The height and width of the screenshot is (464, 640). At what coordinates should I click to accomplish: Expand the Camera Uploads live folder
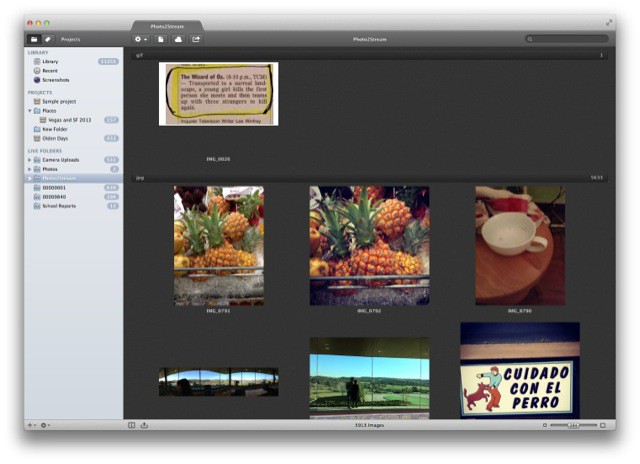(30, 159)
